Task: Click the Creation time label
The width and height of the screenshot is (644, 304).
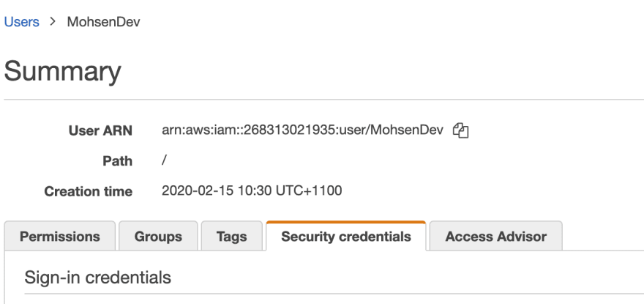Action: (x=89, y=191)
